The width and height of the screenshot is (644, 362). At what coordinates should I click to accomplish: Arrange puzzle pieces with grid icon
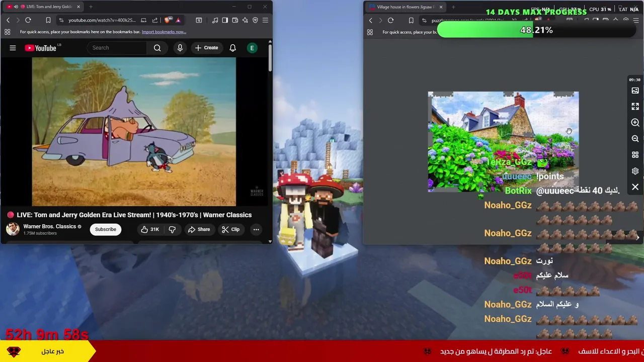point(635,155)
